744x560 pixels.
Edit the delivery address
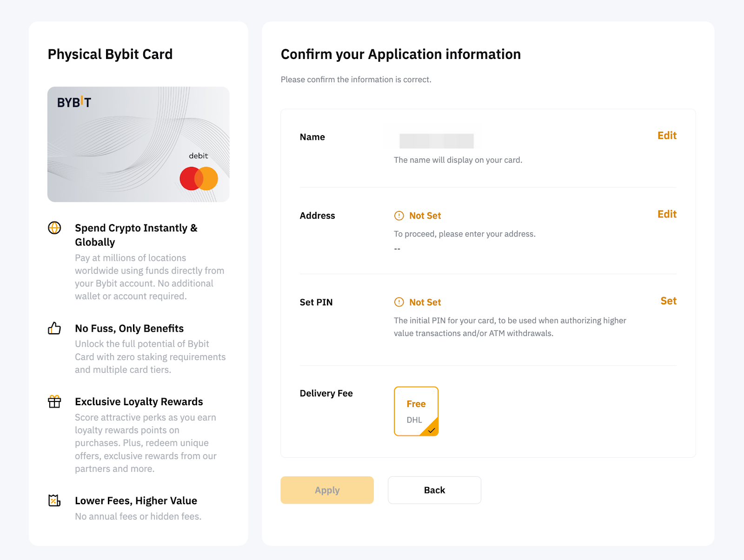667,214
